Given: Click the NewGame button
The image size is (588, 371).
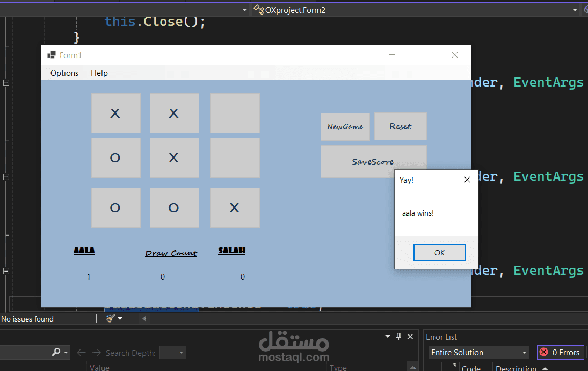Looking at the screenshot, I should [x=345, y=126].
